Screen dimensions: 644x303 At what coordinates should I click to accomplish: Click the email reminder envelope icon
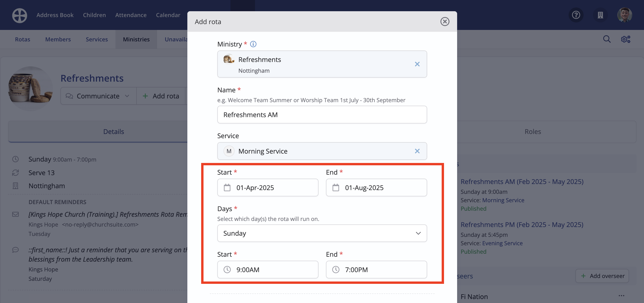click(15, 214)
